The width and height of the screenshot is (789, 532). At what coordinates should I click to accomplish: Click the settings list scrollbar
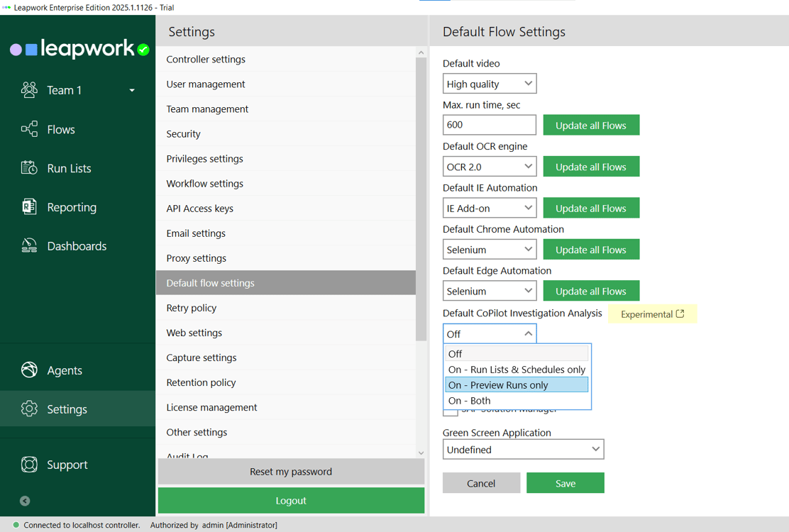tap(421, 213)
